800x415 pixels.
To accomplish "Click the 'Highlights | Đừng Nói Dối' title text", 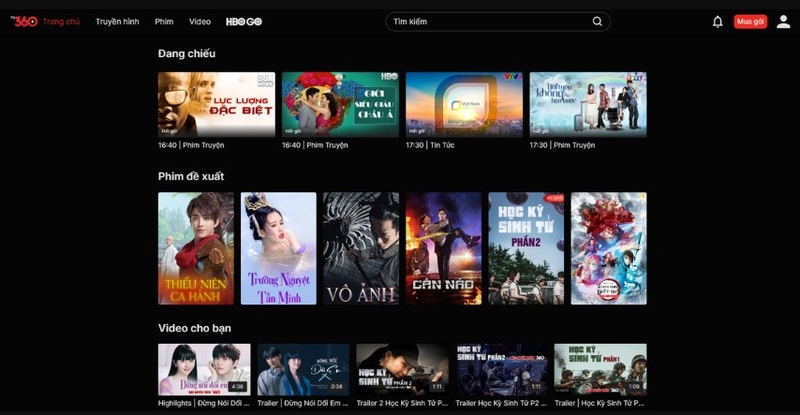I will tap(204, 403).
